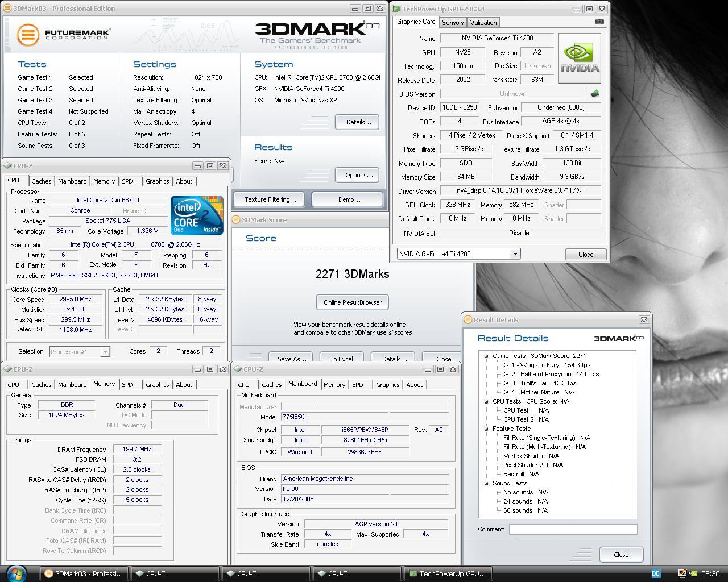Click the Chipset value i865P/PE/G/i848P

click(365, 430)
